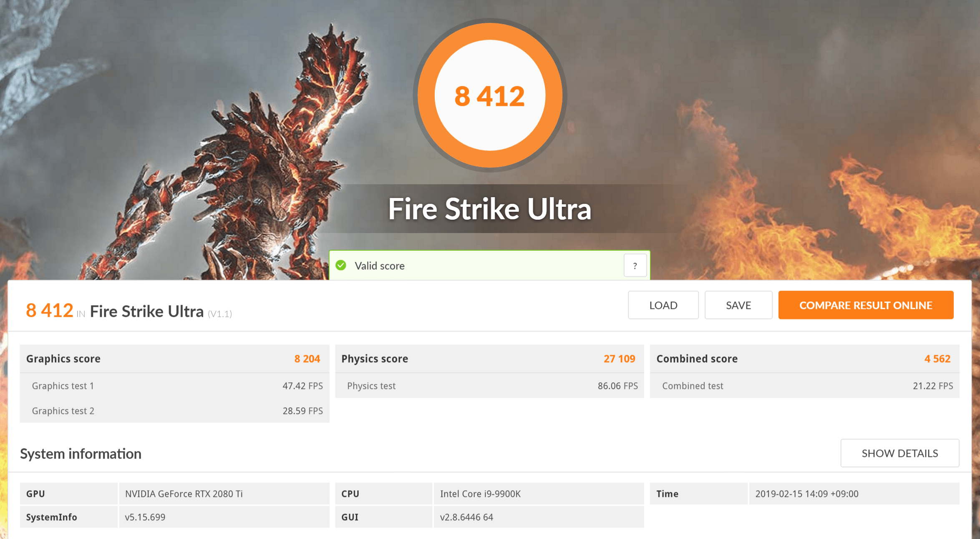Click the Physics score header
The width and height of the screenshot is (980, 539).
point(375,359)
